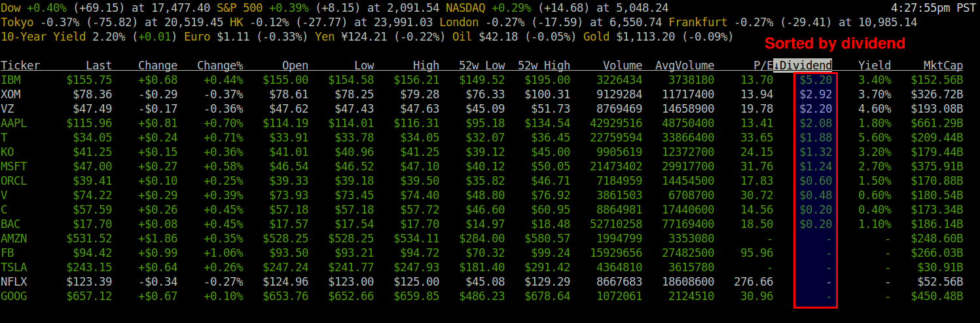Click the Last column header

(x=99, y=66)
